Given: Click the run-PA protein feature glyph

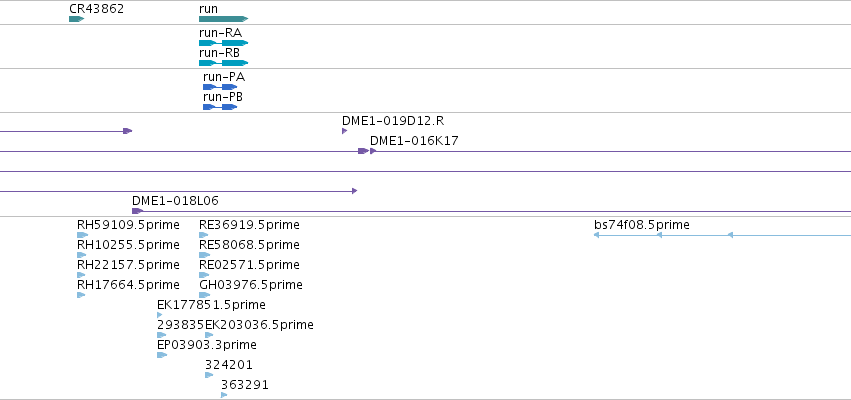Looking at the screenshot, I should (x=220, y=87).
